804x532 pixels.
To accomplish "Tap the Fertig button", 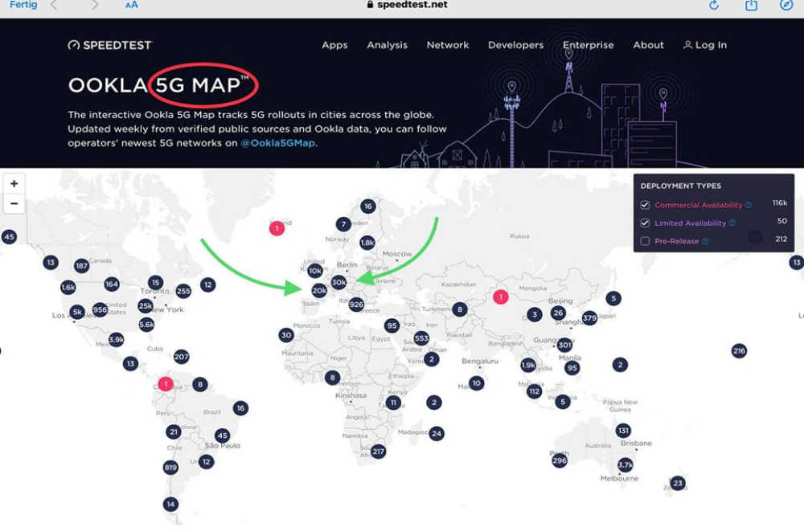I will pyautogui.click(x=23, y=5).
